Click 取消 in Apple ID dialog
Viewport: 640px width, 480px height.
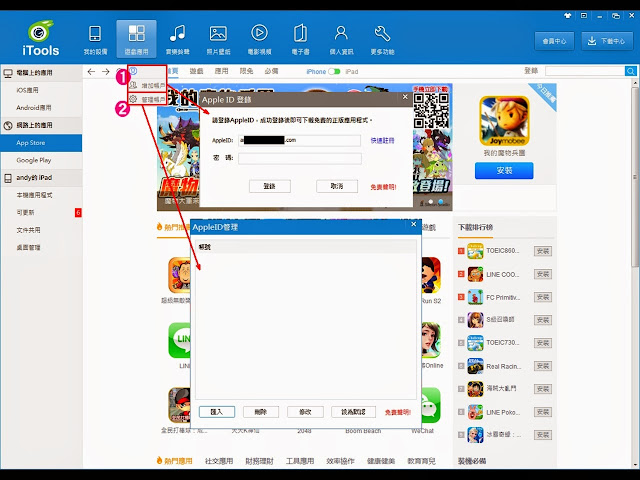[x=337, y=186]
